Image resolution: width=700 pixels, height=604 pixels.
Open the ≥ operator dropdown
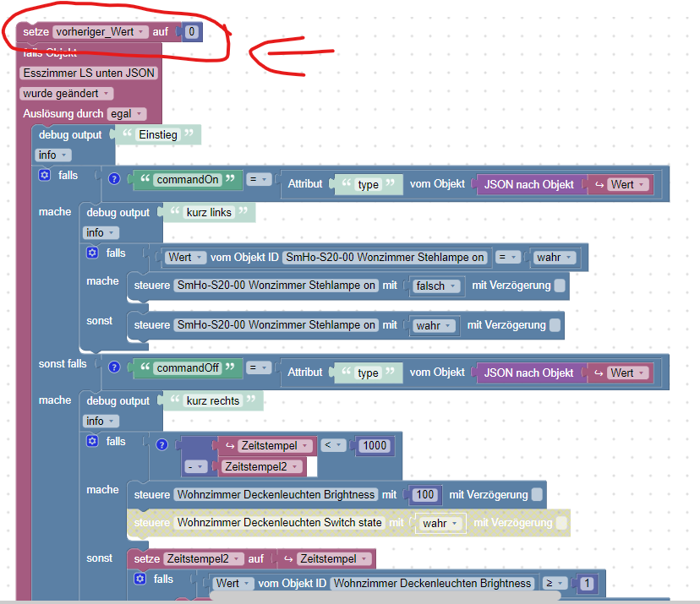point(555,583)
